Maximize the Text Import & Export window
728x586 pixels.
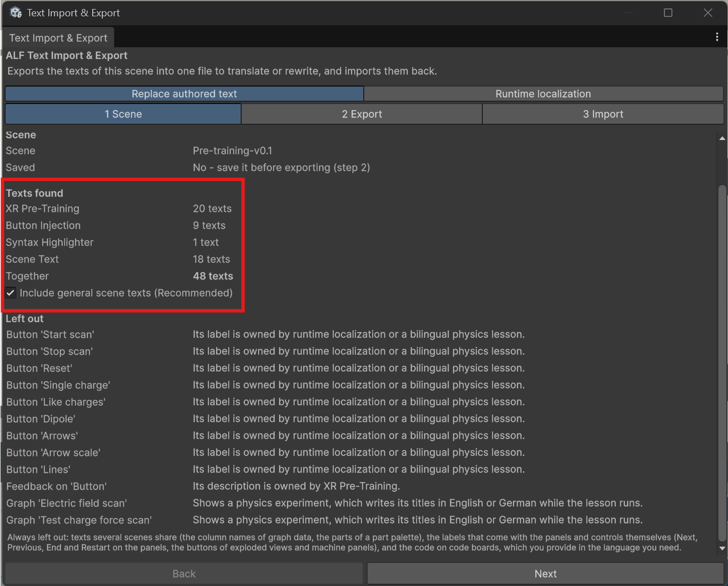(668, 12)
